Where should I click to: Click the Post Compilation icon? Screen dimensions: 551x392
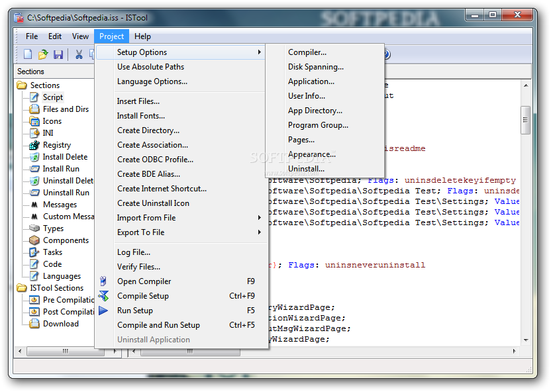tap(34, 312)
